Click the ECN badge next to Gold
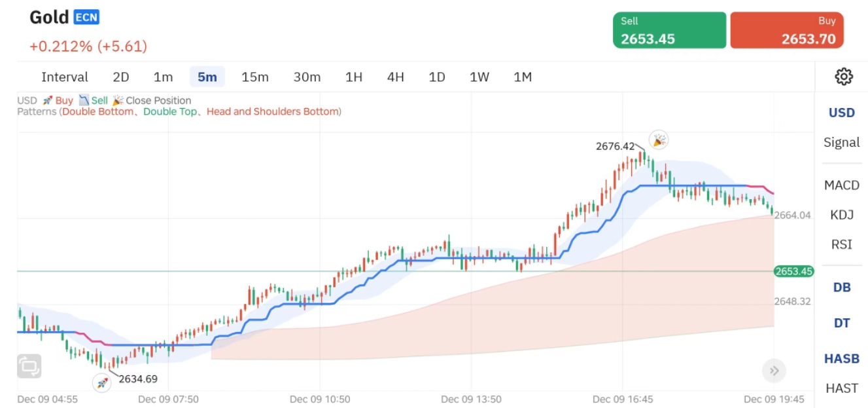This screenshot has height=408, width=868. (x=86, y=18)
